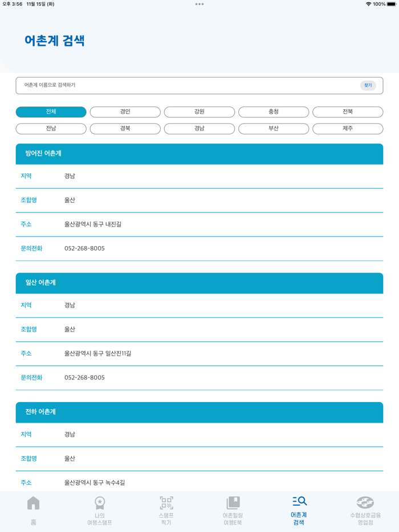This screenshot has height=532, width=399.
Task: Select address 울산광역시 동구 녹수4길
Action: [x=95, y=482]
